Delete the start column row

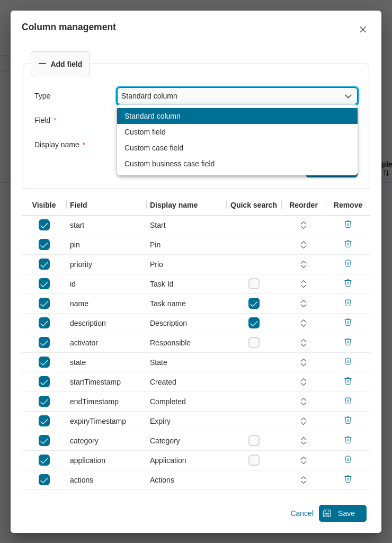pyautogui.click(x=348, y=224)
